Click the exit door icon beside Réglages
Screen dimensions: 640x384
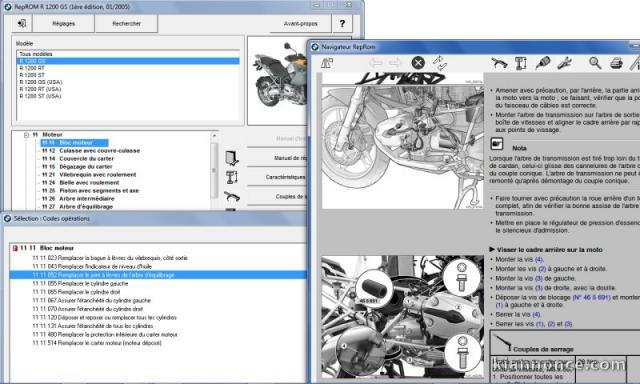(x=22, y=23)
